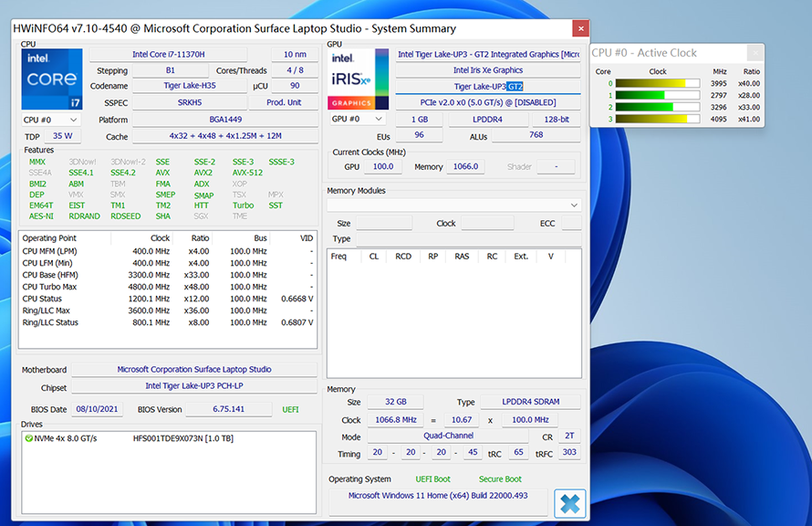812x526 pixels.
Task: Click the Chipset field Intel Tiger Lake-UP3 PCH-LP
Action: pos(194,386)
